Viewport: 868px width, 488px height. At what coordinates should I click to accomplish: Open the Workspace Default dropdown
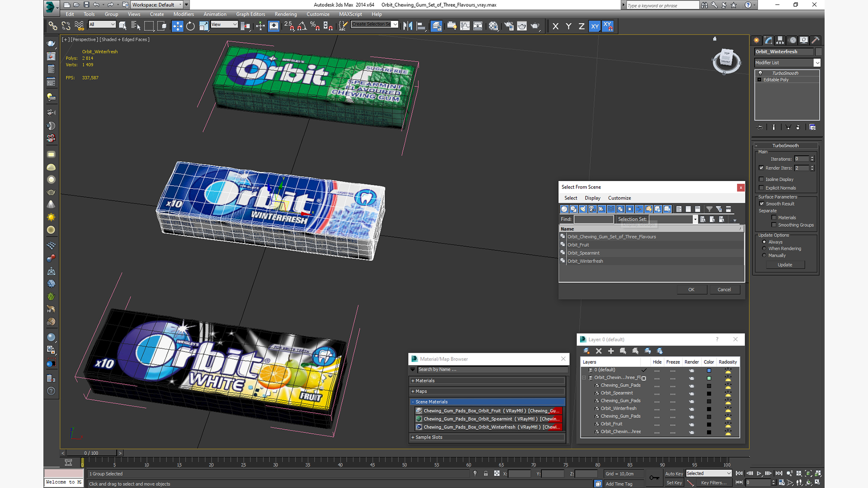click(157, 5)
